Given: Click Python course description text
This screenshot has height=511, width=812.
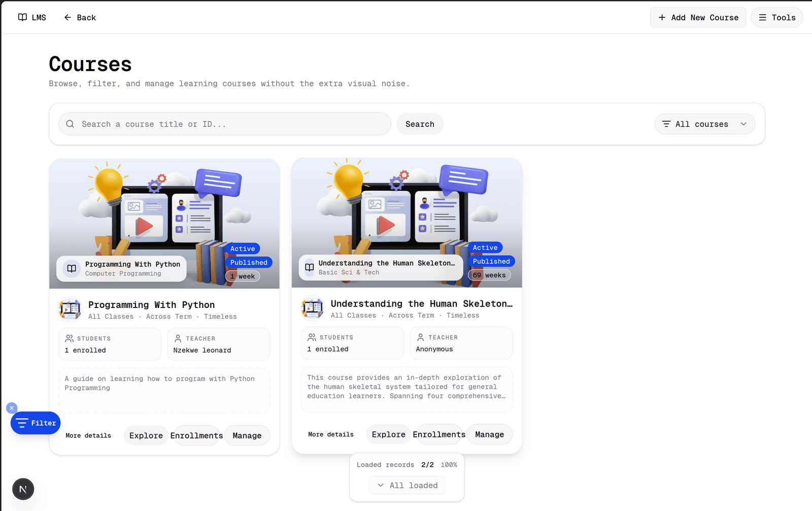Looking at the screenshot, I should pyautogui.click(x=159, y=383).
